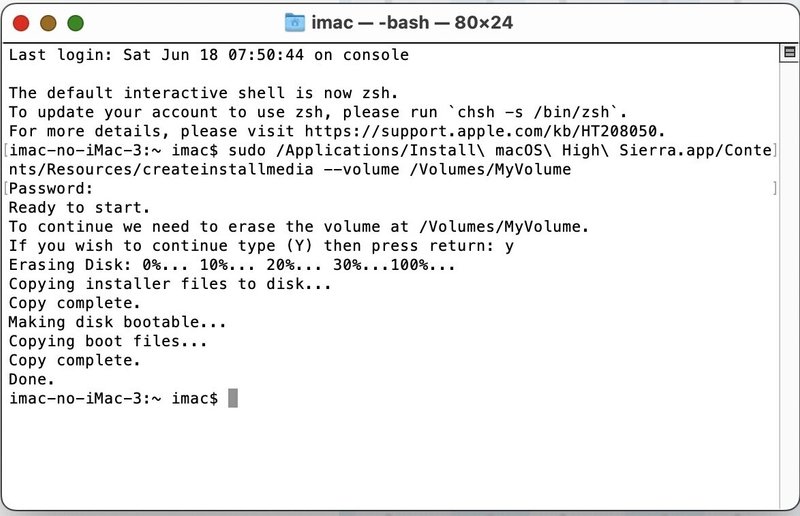Click the "Last login" line at top
Viewport: 800px width, 516px height.
(208, 55)
